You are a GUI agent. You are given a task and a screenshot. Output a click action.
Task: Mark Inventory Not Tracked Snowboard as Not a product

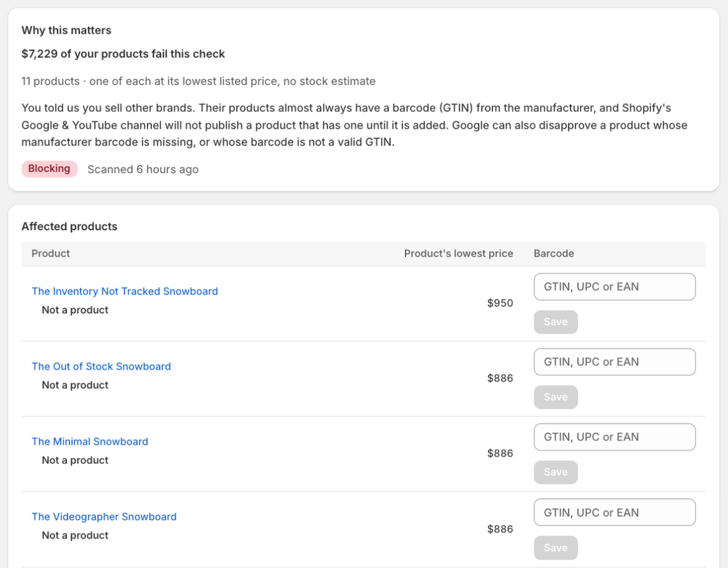point(75,310)
